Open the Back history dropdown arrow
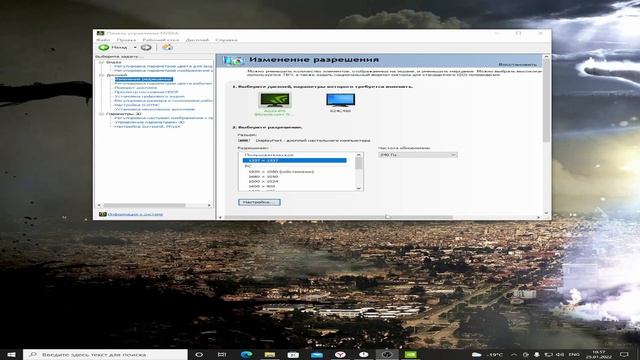The height and width of the screenshot is (360, 640). (135, 47)
